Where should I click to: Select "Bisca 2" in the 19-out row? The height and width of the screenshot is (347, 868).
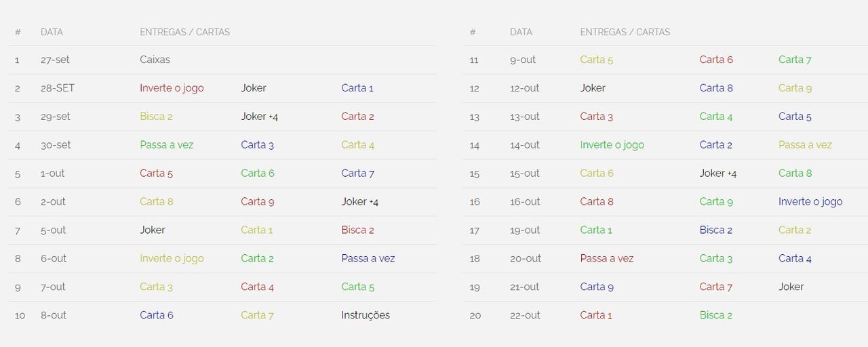716,230
